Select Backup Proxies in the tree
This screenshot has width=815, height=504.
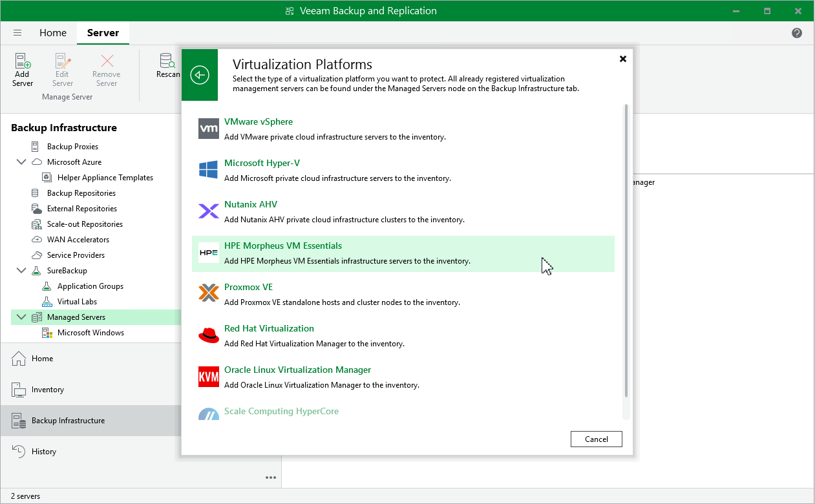pos(72,147)
